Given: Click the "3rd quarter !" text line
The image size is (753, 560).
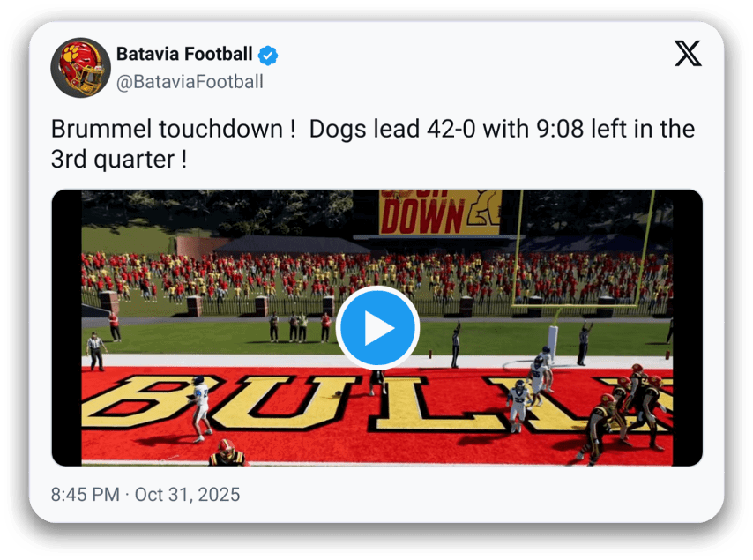Looking at the screenshot, I should [119, 161].
